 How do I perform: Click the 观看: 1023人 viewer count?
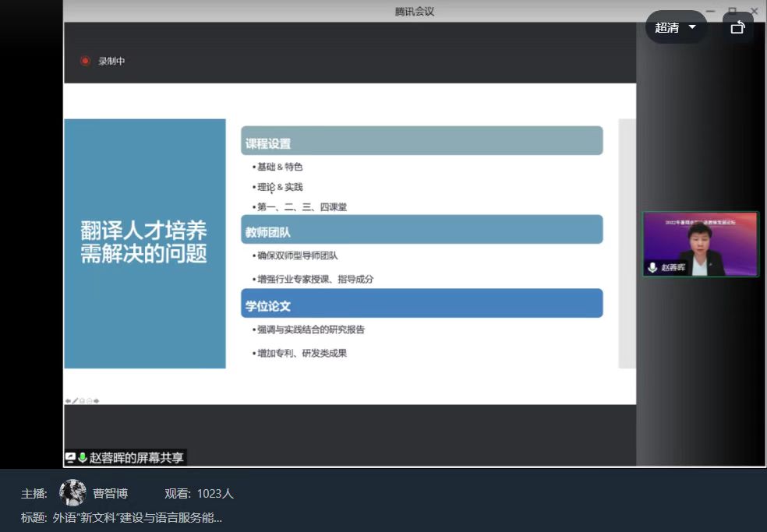199,494
